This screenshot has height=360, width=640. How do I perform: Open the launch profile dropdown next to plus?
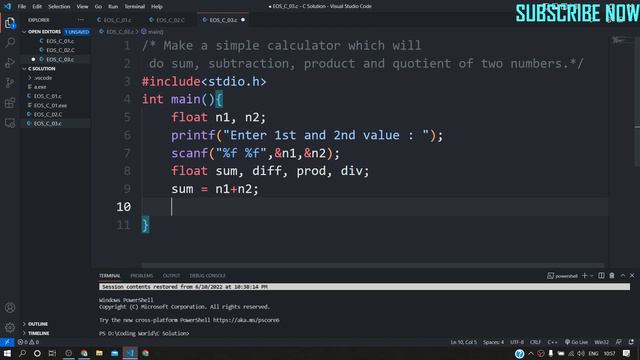pyautogui.click(x=591, y=276)
